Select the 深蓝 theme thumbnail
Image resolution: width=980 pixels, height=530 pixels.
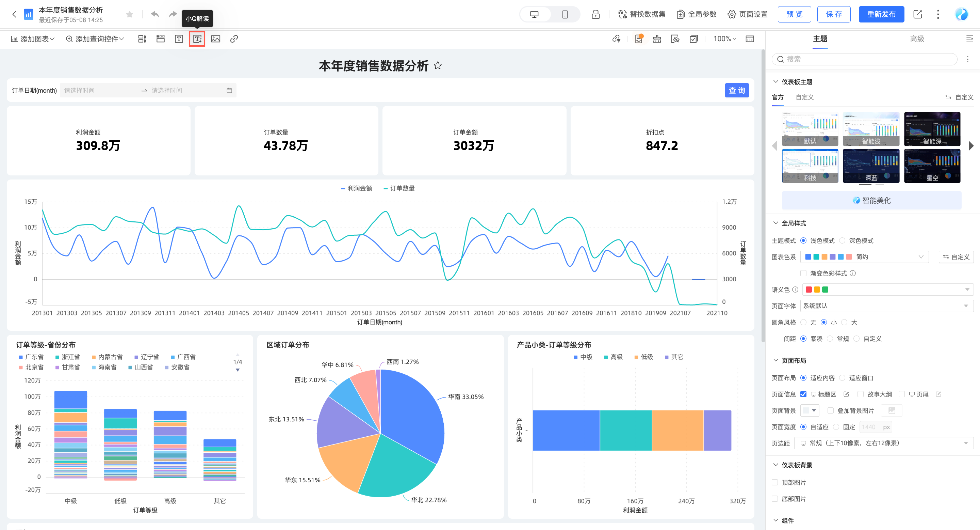click(871, 166)
